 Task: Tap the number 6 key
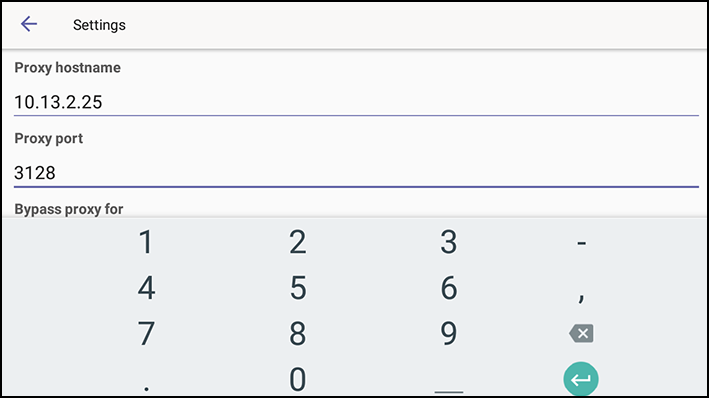449,288
